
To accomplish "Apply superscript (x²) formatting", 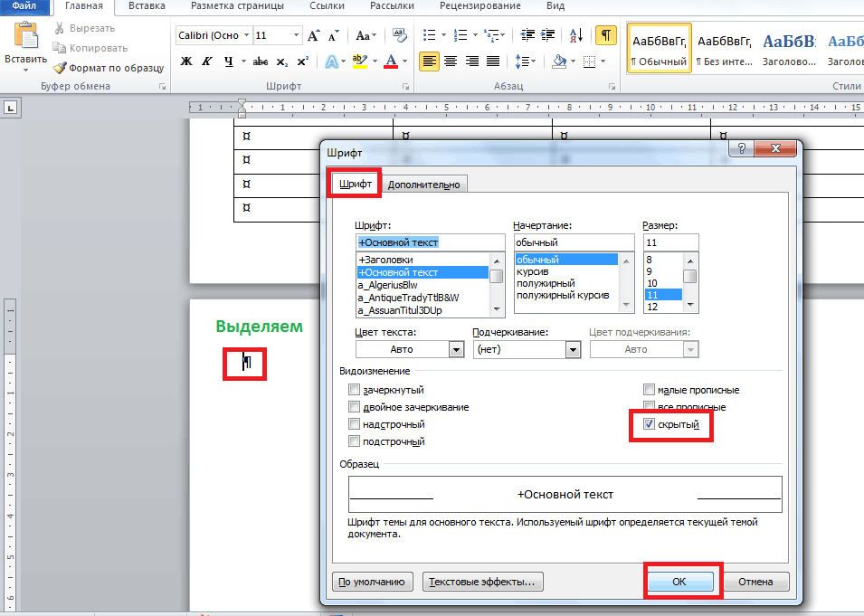I will pos(302,62).
